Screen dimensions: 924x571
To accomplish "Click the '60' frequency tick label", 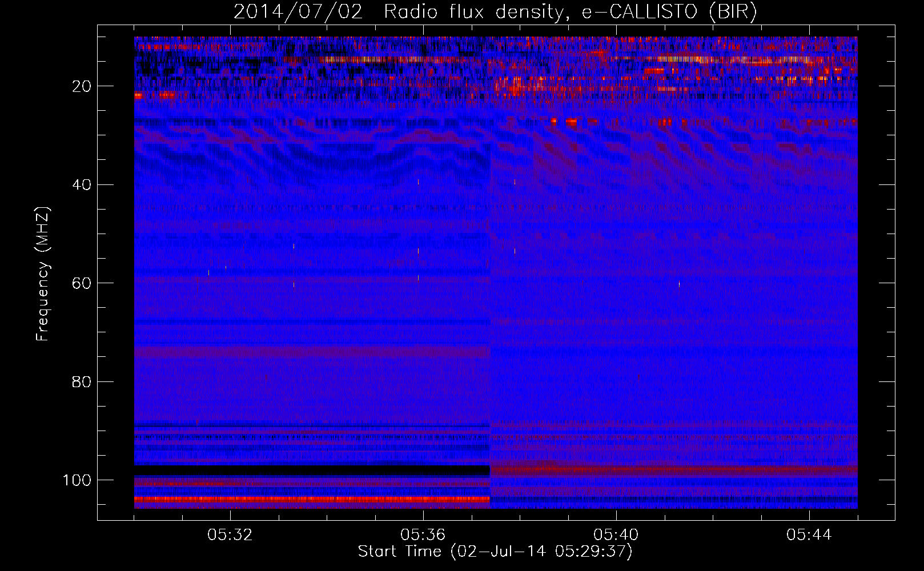I will click(x=82, y=283).
